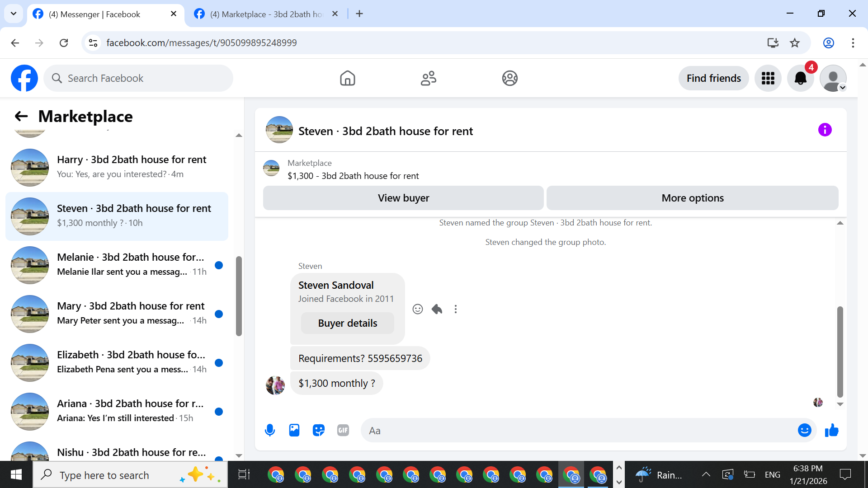Image resolution: width=868 pixels, height=488 pixels.
Task: Open emoji picker in message field
Action: [x=804, y=430]
